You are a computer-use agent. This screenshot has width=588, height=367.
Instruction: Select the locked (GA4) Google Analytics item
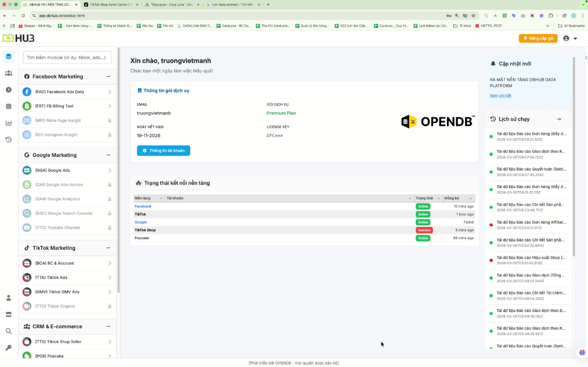click(x=68, y=199)
